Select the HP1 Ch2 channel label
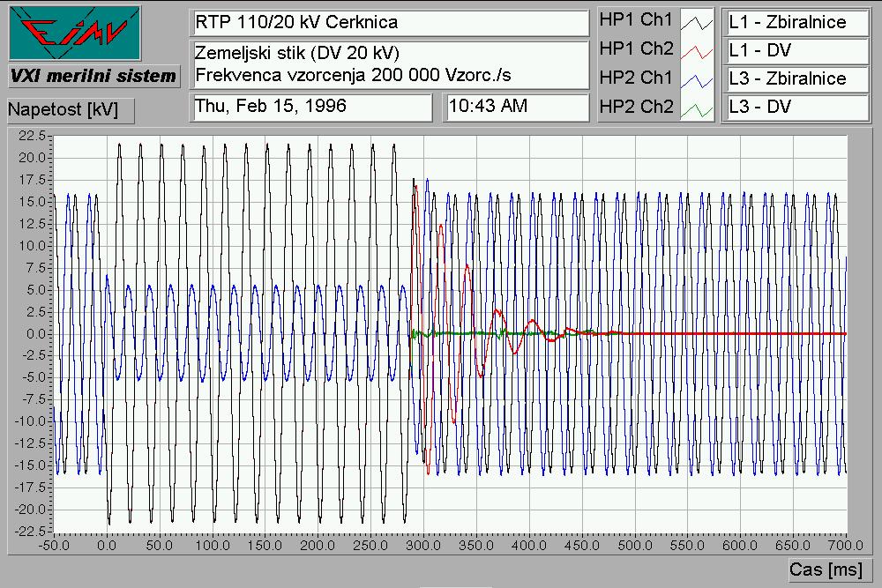 [x=636, y=48]
